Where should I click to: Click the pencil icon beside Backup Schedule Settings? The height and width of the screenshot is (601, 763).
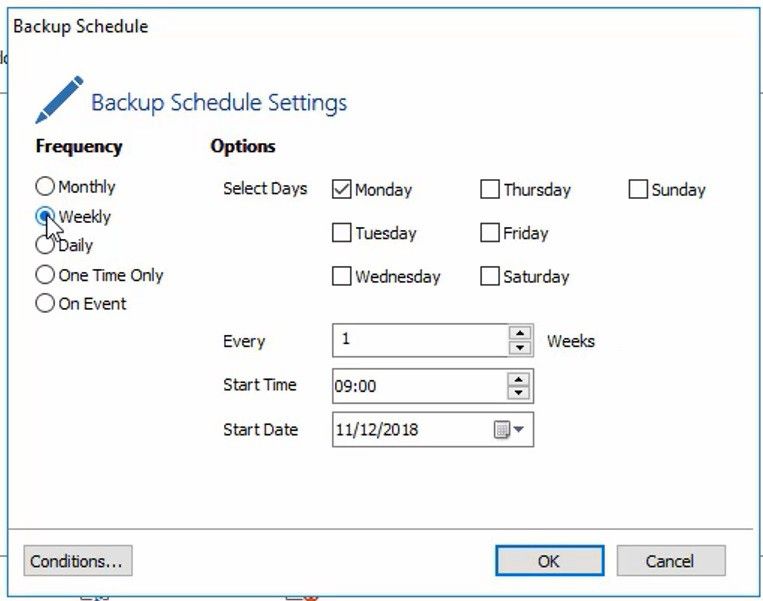tap(59, 100)
